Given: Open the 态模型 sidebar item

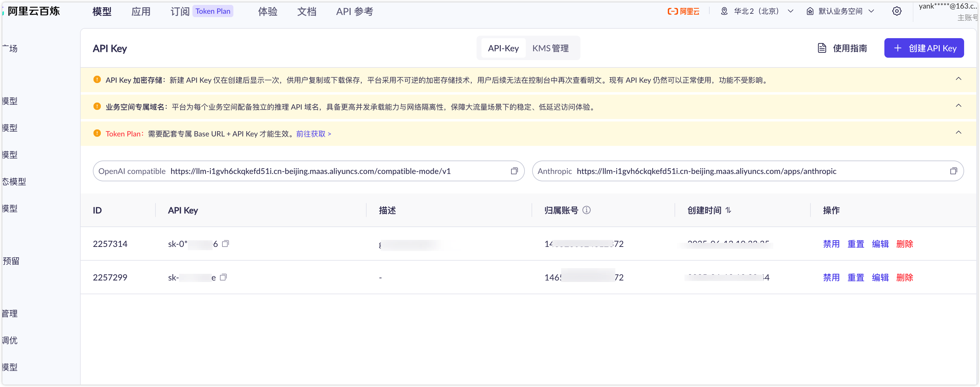Looking at the screenshot, I should click(14, 182).
